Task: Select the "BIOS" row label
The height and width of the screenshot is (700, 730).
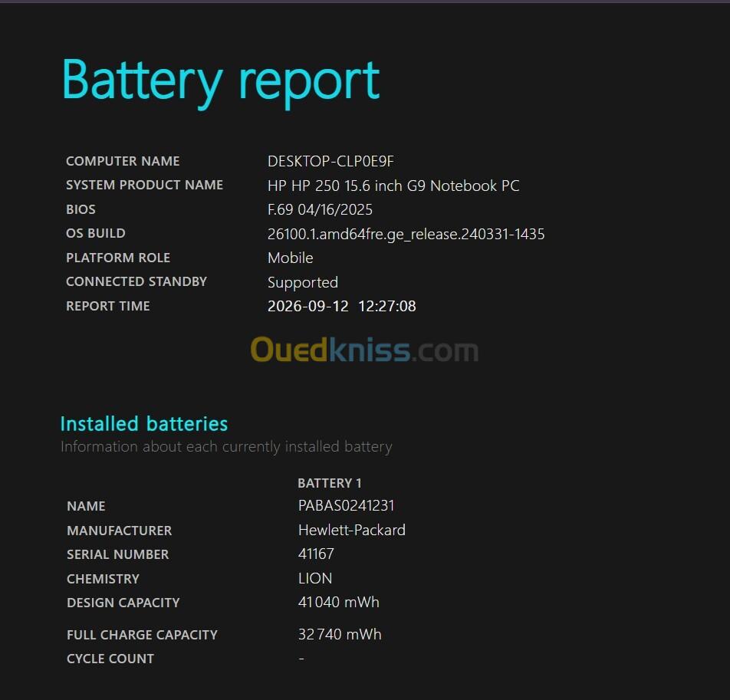Action: [x=81, y=209]
